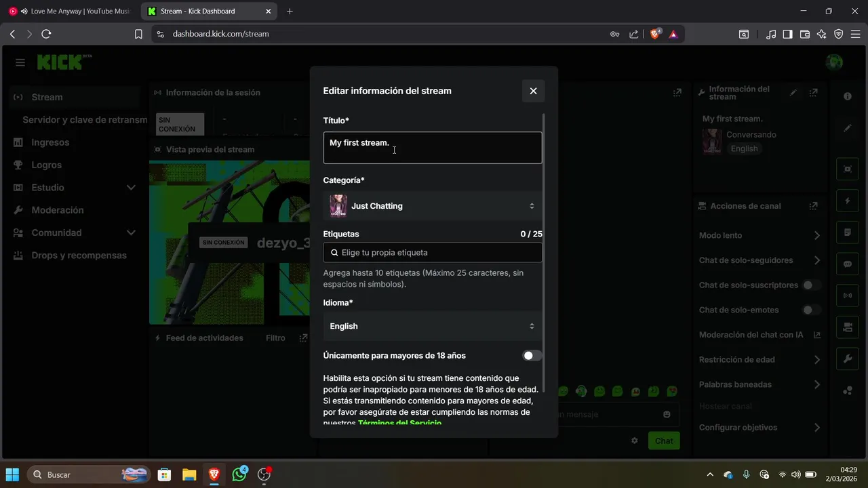The width and height of the screenshot is (868, 488).
Task: Open Brave Leo AI sparkle icon
Action: click(x=822, y=34)
